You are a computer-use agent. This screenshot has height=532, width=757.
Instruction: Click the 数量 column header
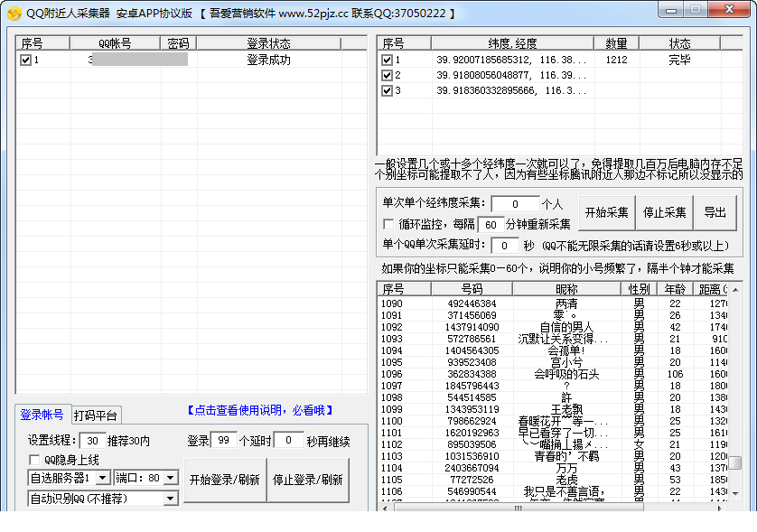(x=616, y=43)
